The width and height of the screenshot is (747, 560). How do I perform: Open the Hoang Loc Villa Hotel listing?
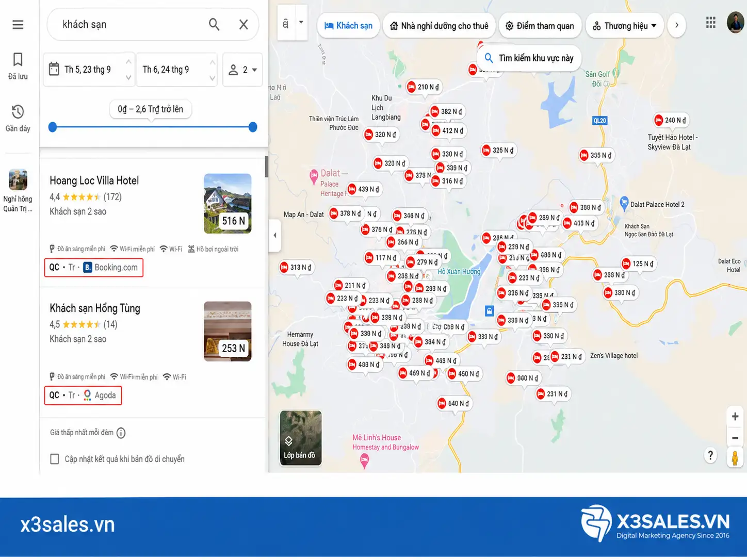tap(94, 180)
